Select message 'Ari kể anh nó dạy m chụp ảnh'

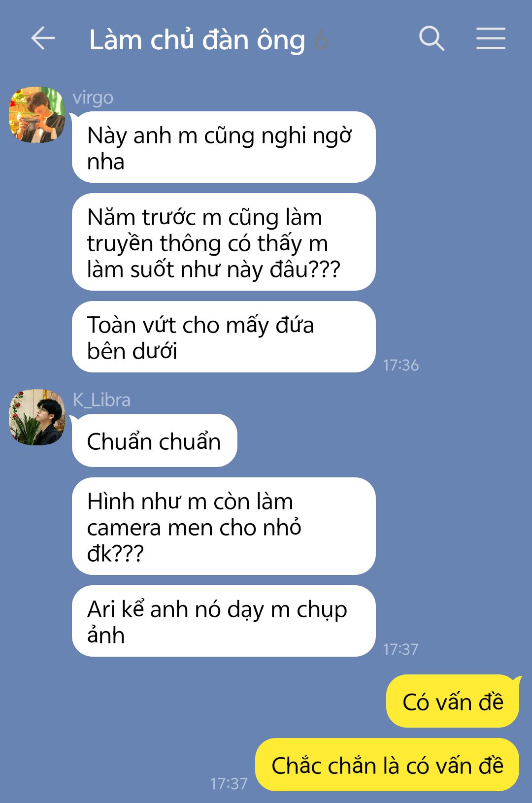224,621
